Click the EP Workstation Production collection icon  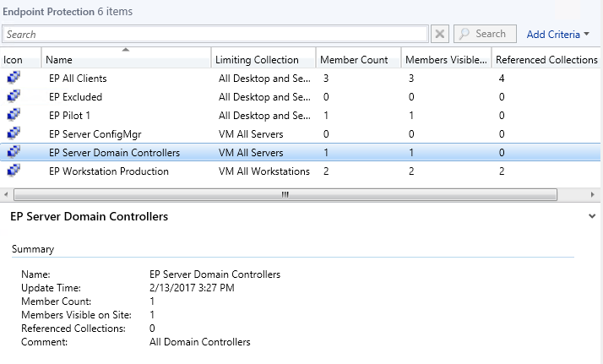pyautogui.click(x=14, y=171)
